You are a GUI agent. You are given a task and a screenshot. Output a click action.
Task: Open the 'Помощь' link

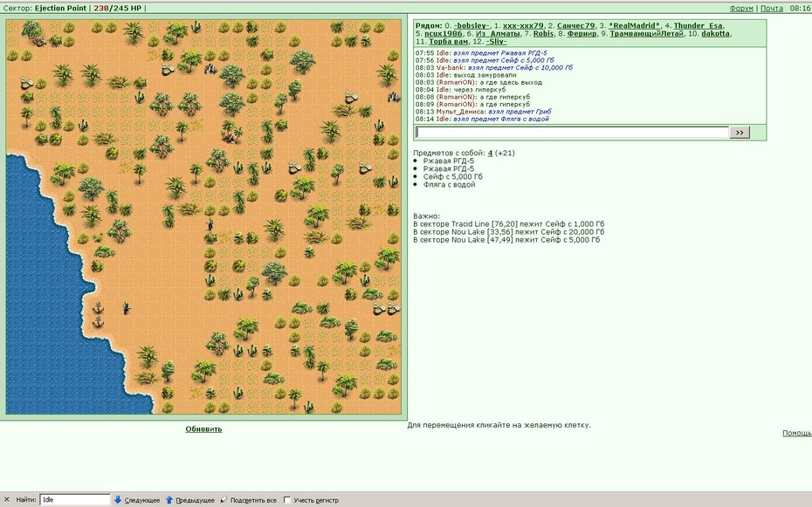coord(797,433)
